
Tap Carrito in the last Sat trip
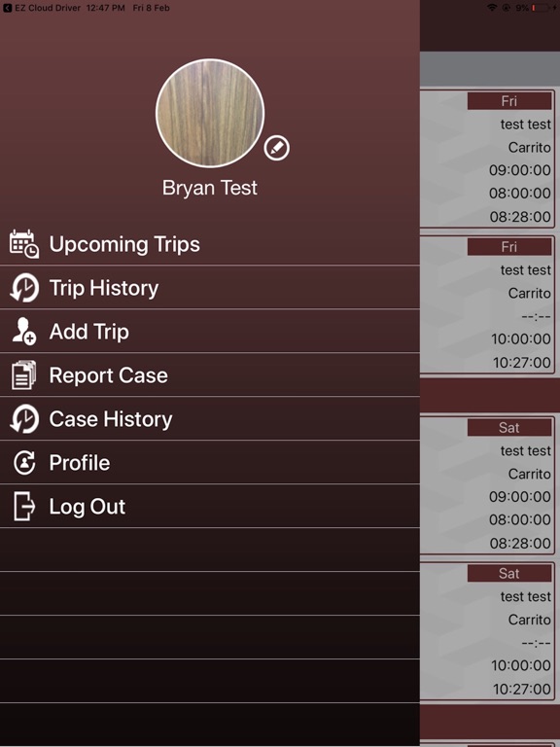pyautogui.click(x=530, y=620)
